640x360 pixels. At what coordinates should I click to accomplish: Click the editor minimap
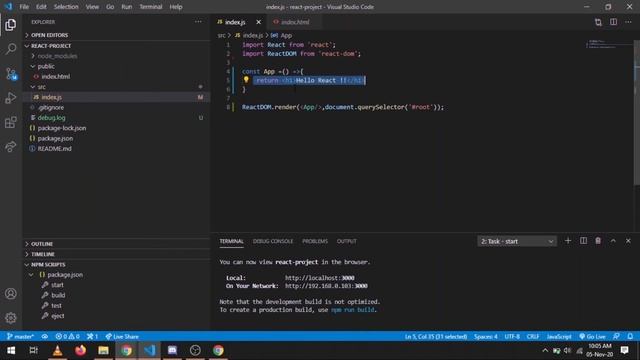(x=609, y=45)
